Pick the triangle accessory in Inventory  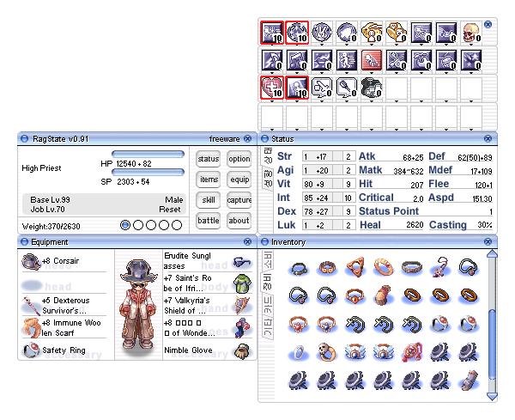coord(355,267)
